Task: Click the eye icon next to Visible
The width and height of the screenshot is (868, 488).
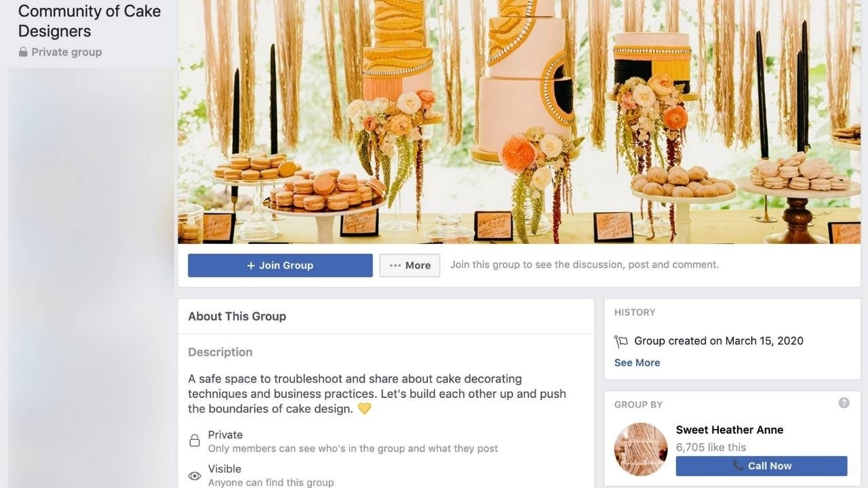Action: (195, 476)
